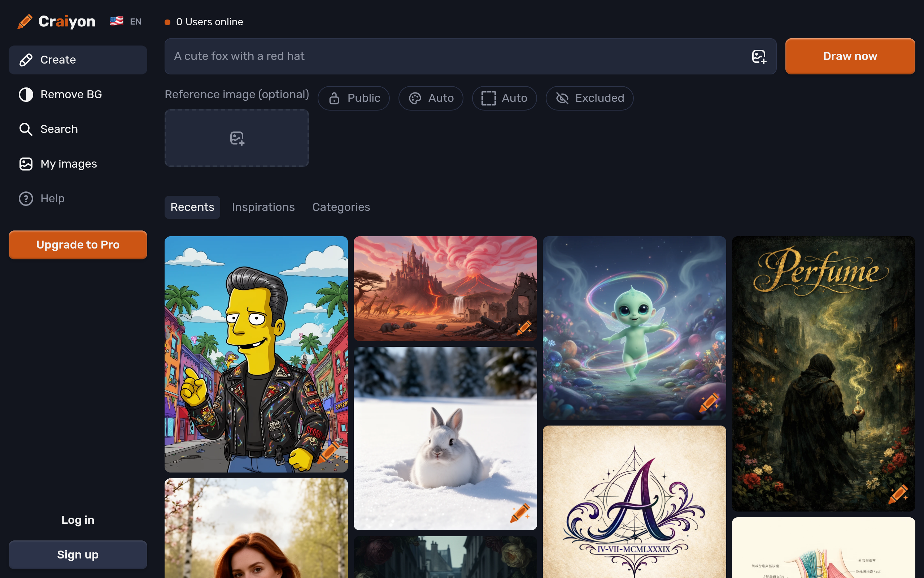Viewport: 924px width, 578px height.
Task: Click crayon badge on castle volcano image
Action: [x=524, y=328]
